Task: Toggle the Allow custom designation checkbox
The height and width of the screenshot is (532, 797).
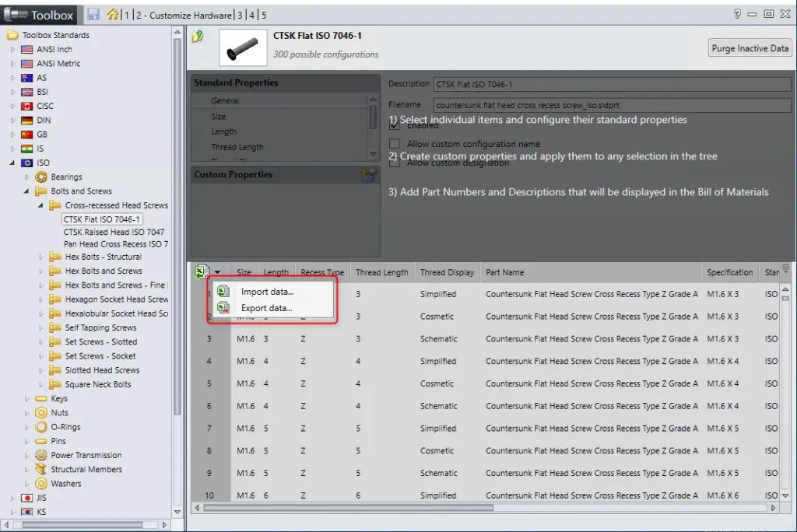Action: tap(394, 163)
